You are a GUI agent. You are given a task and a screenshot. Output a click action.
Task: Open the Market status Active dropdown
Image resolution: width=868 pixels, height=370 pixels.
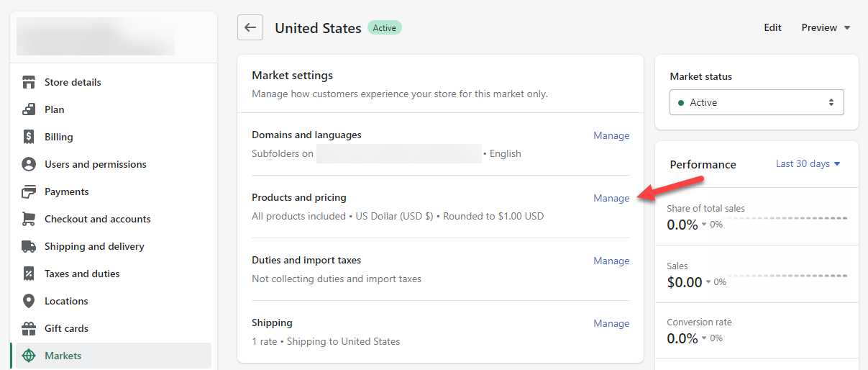(757, 102)
